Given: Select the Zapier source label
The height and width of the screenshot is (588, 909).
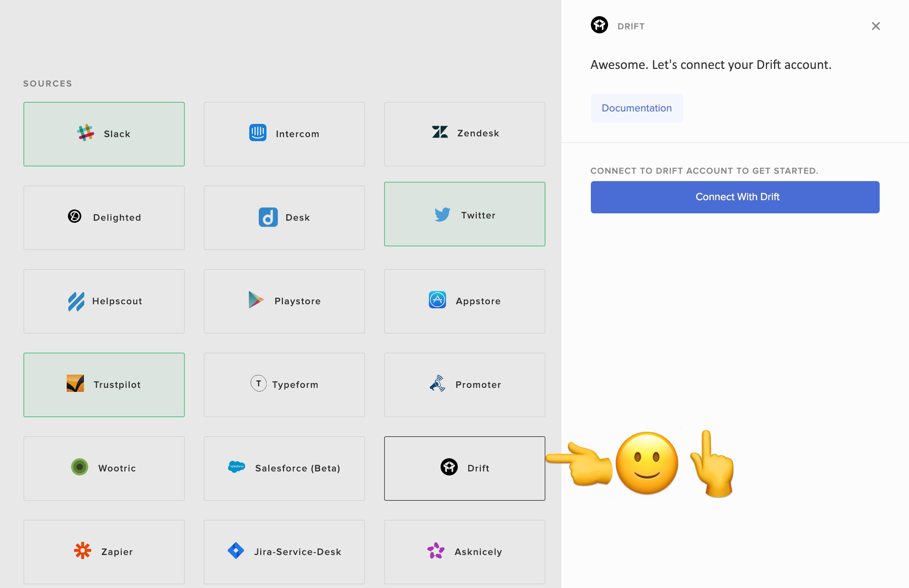Looking at the screenshot, I should [x=117, y=552].
